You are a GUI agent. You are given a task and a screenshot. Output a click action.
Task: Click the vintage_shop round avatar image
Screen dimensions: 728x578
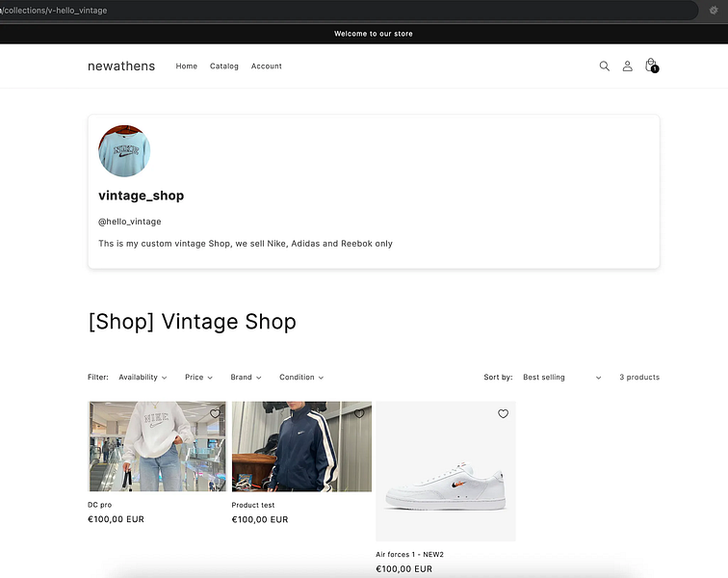click(124, 151)
